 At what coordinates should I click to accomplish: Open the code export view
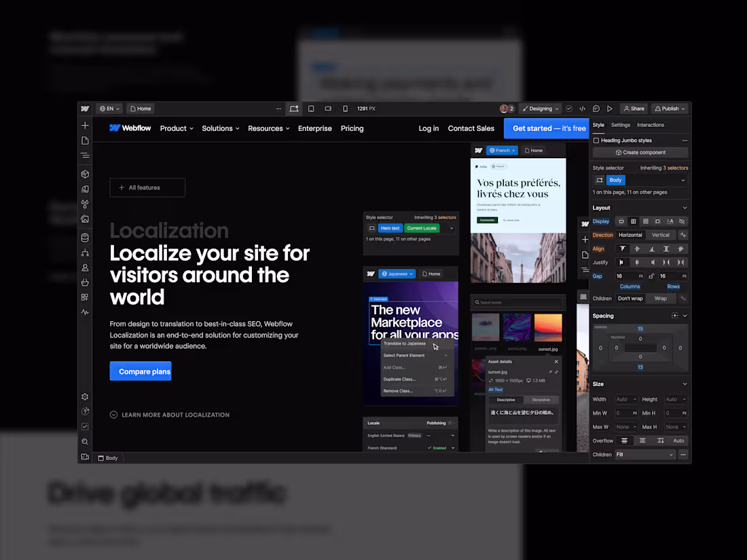pos(582,108)
